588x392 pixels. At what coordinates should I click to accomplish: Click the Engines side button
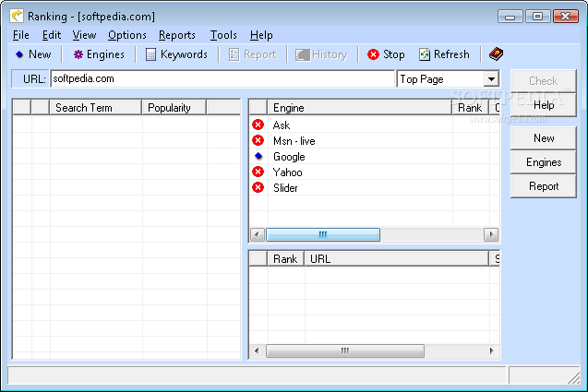pos(543,162)
